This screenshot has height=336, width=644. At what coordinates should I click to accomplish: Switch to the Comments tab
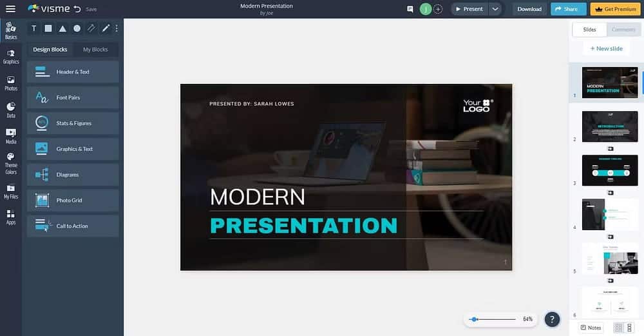[623, 30]
